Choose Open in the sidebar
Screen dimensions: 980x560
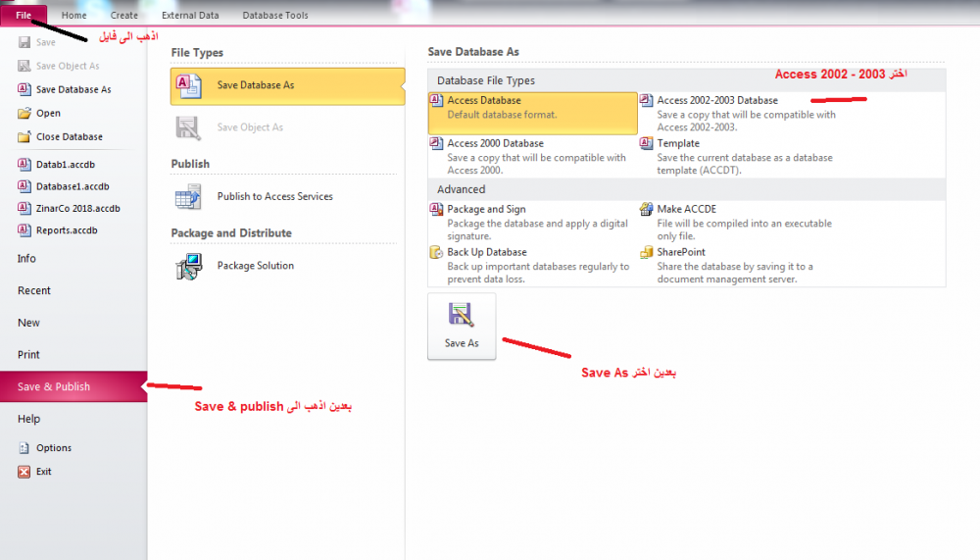point(48,113)
